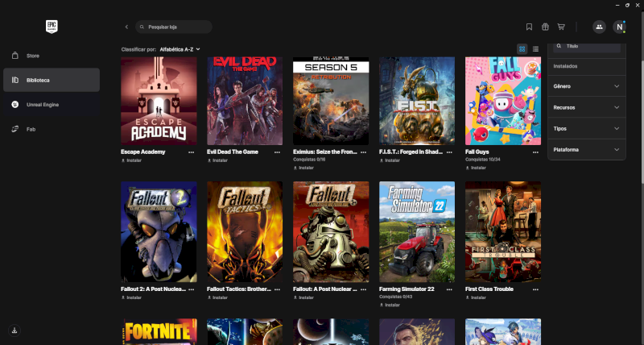
Task: Click the Epic Games logo
Action: [x=52, y=26]
